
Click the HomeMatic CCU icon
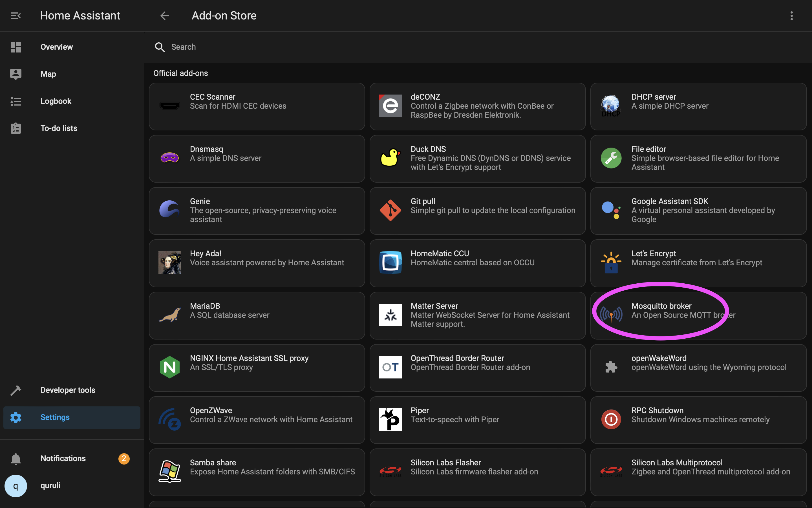coord(390,262)
